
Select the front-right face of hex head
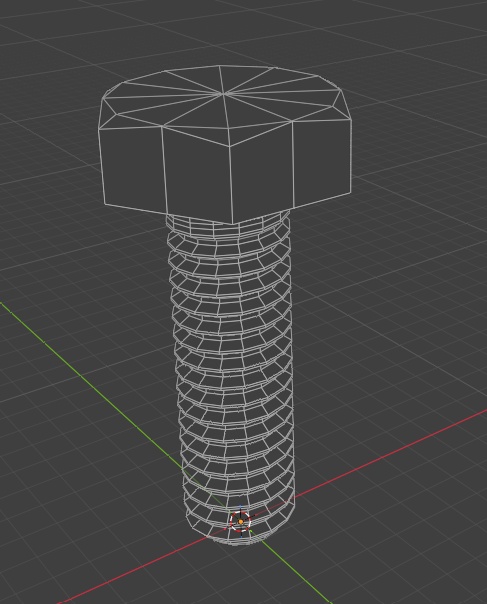pos(262,169)
